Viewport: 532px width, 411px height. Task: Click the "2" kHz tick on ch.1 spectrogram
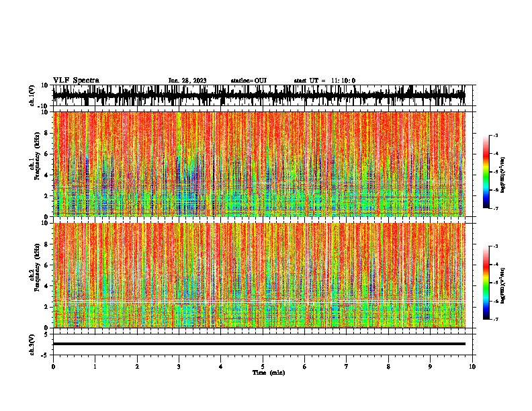click(x=47, y=196)
